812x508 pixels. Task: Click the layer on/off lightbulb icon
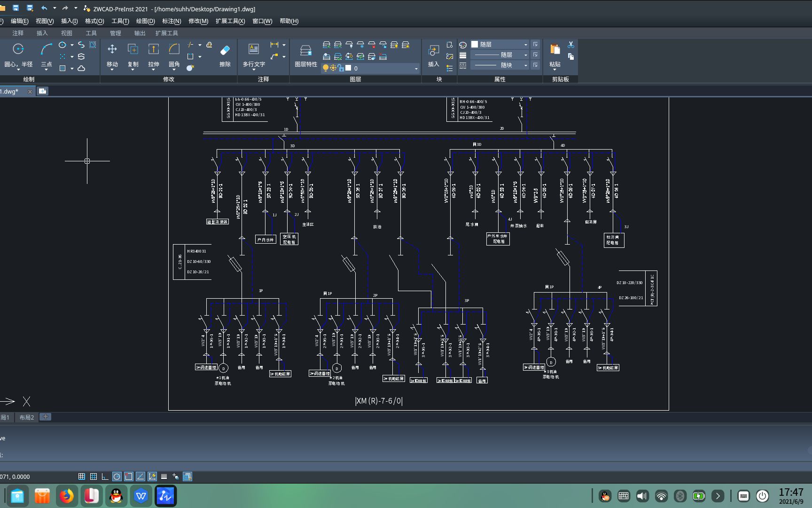(325, 68)
